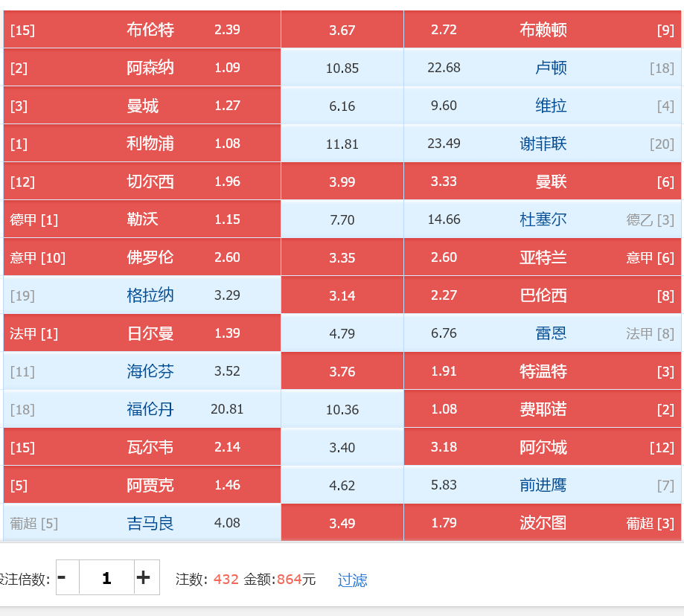Deselect the 3.35 draw odds
Image resolution: width=684 pixels, height=616 pixels.
[342, 257]
